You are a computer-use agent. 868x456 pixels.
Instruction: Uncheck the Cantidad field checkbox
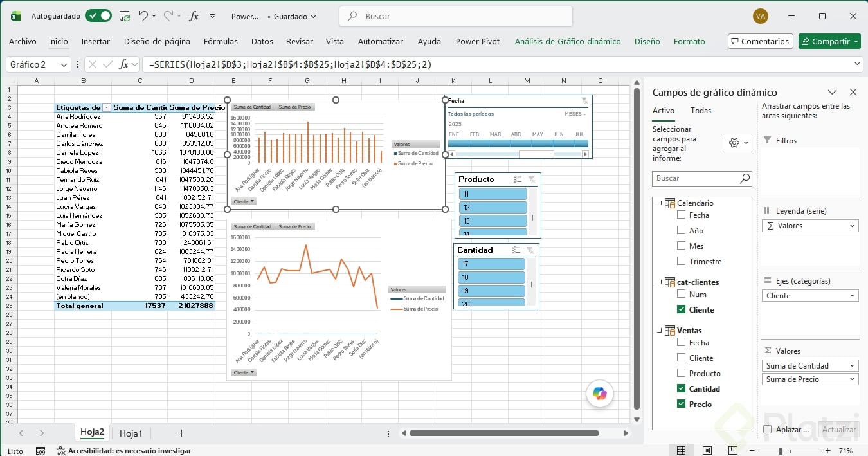(x=681, y=388)
